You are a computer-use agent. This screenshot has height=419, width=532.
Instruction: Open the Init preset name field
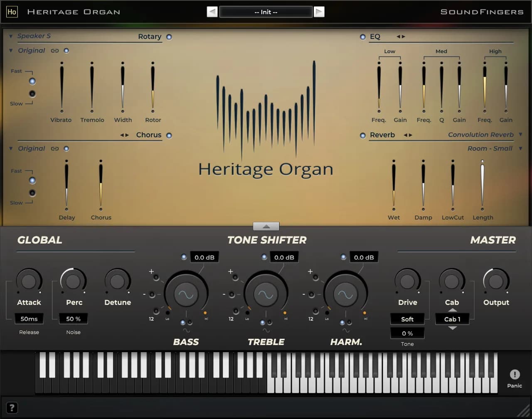[x=266, y=12]
